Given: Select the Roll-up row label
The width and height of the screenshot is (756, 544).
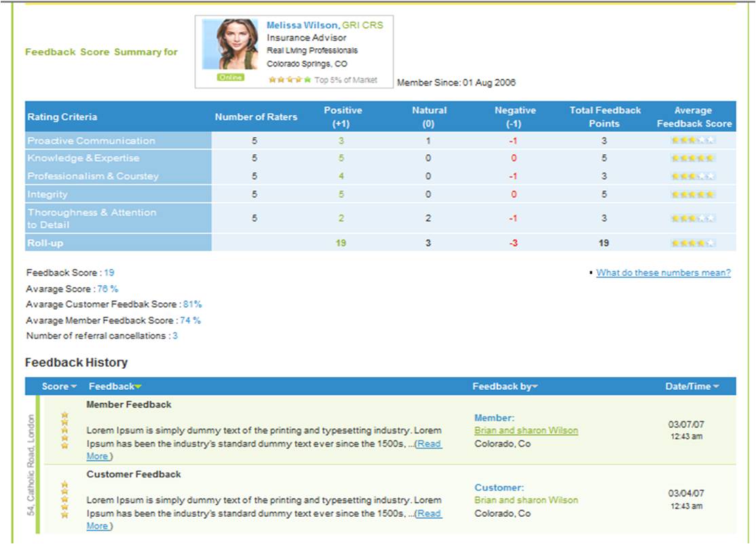Looking at the screenshot, I should (x=45, y=243).
